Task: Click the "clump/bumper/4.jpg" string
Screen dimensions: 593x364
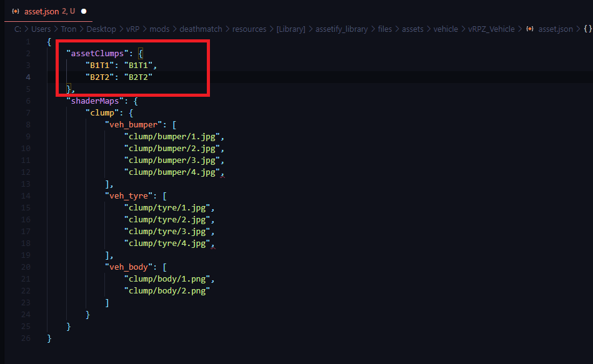Action: point(172,172)
